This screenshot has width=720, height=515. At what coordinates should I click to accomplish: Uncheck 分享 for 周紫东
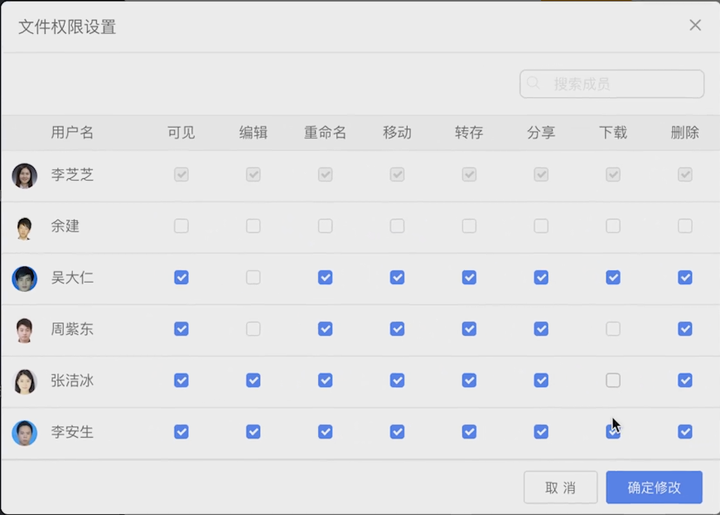(x=541, y=329)
